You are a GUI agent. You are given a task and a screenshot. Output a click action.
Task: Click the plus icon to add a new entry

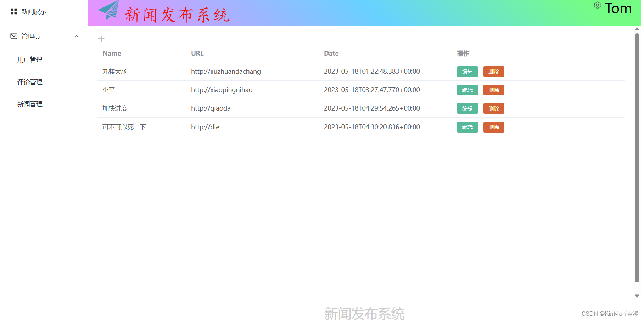101,39
